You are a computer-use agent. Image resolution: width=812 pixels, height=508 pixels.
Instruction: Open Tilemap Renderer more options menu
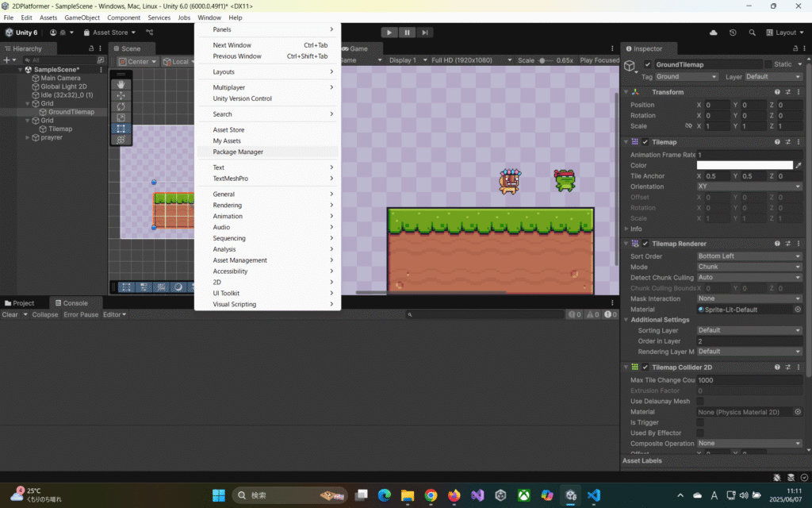tap(798, 243)
